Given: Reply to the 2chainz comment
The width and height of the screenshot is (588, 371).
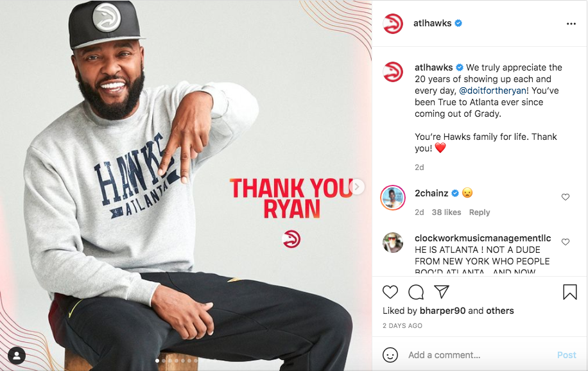Looking at the screenshot, I should coord(480,212).
